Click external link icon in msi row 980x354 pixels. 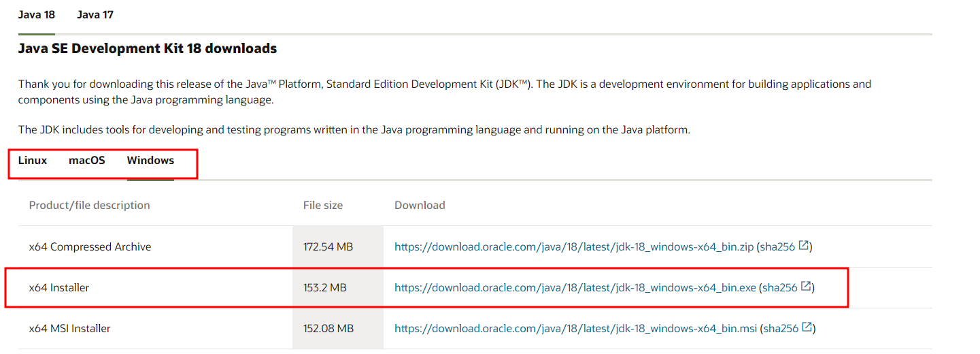[x=807, y=327]
